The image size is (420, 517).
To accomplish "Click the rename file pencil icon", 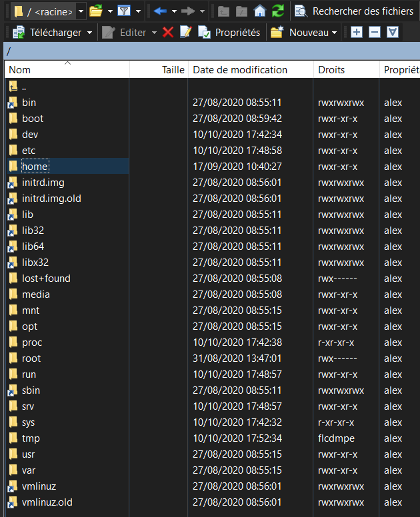I will click(x=185, y=32).
